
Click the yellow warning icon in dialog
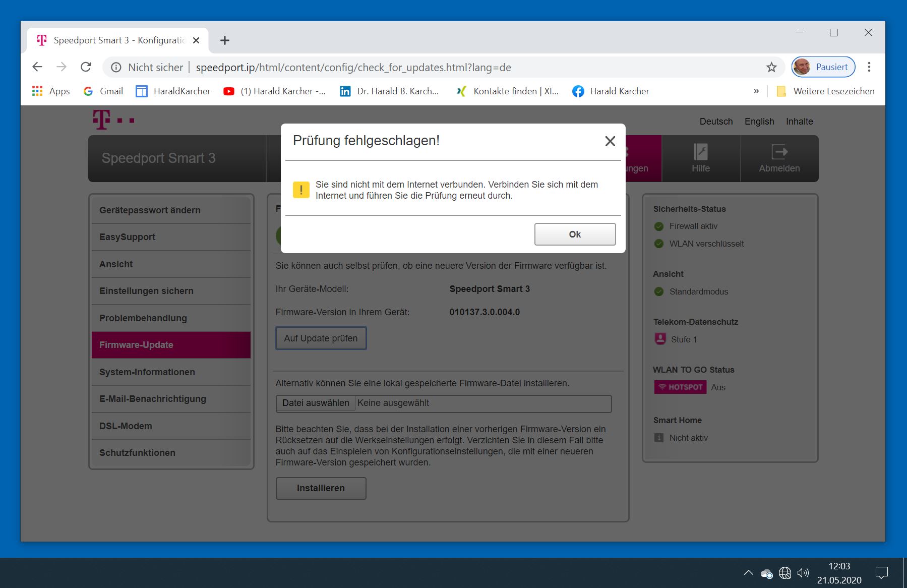[301, 190]
